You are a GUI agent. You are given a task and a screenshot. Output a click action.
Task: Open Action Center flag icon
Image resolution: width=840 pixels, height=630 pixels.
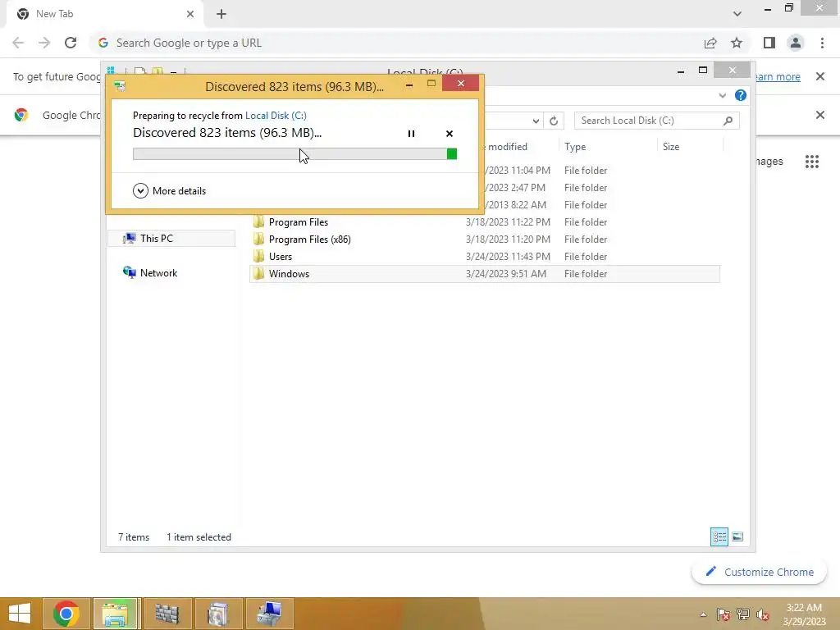pos(724,614)
